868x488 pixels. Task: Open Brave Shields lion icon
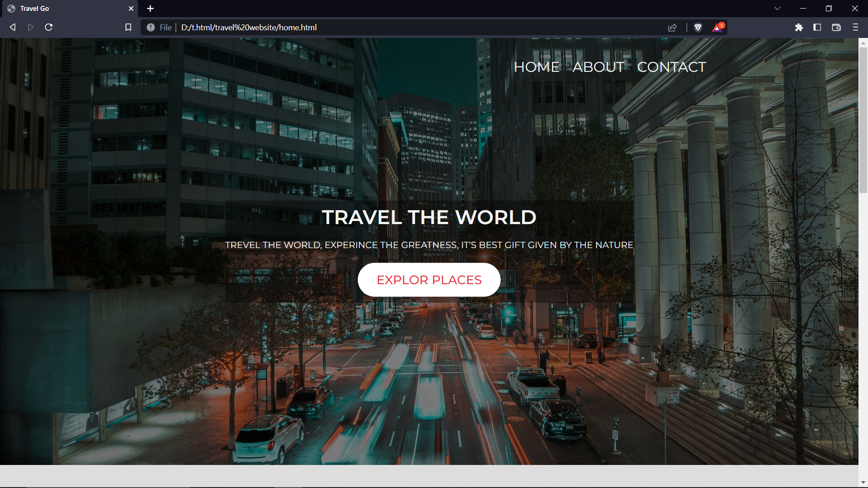[x=698, y=28]
